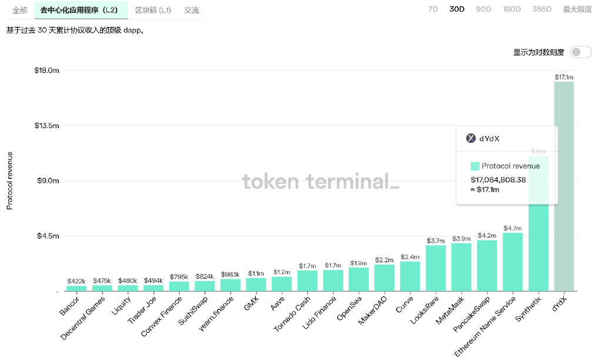This screenshot has height=364, width=602.
Task: Select the Ethereum Name Service bar
Action: (513, 262)
